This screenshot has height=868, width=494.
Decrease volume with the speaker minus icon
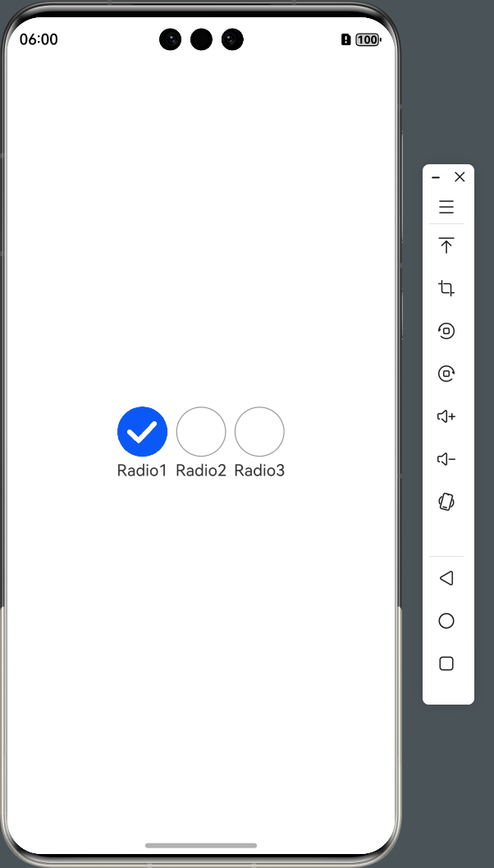click(446, 459)
